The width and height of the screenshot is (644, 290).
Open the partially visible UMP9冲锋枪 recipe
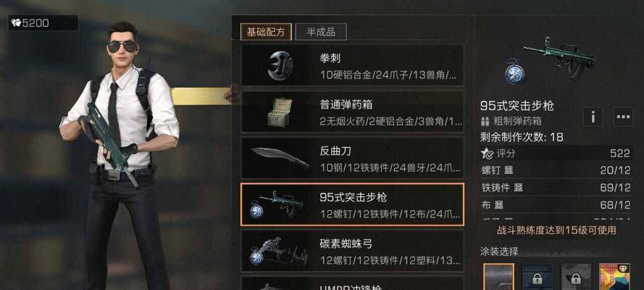pyautogui.click(x=352, y=283)
